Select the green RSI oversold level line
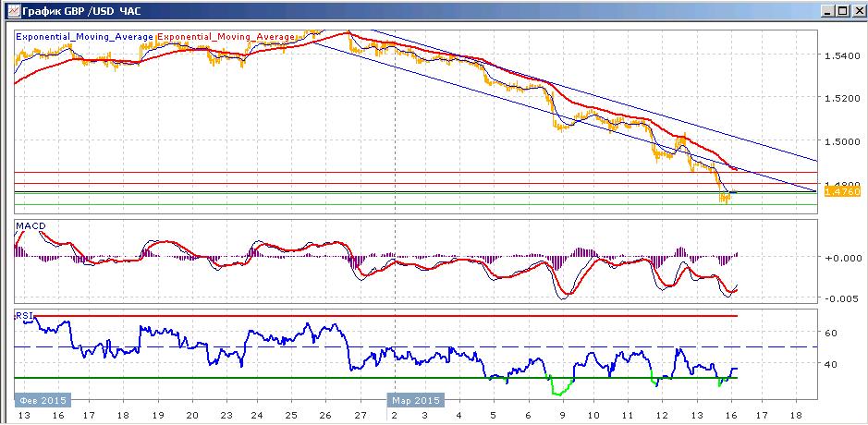The image size is (868, 425). coord(376,378)
